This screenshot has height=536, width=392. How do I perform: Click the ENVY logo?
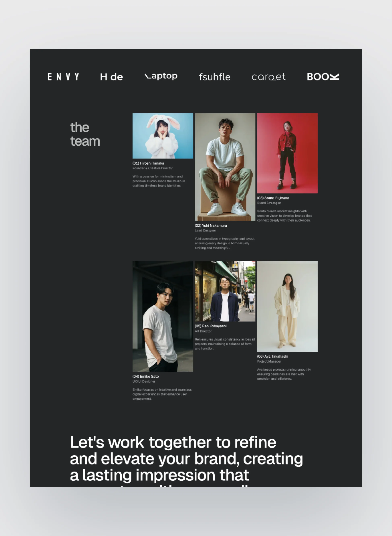pyautogui.click(x=64, y=76)
